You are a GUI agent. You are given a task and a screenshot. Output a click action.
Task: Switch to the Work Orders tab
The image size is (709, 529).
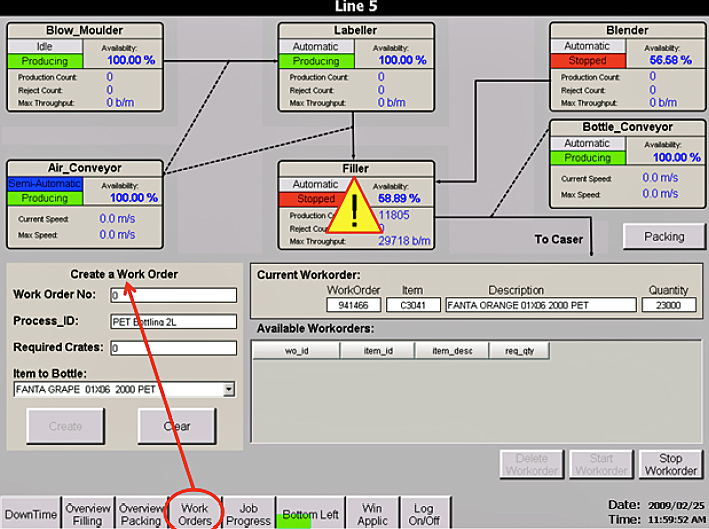tap(194, 514)
